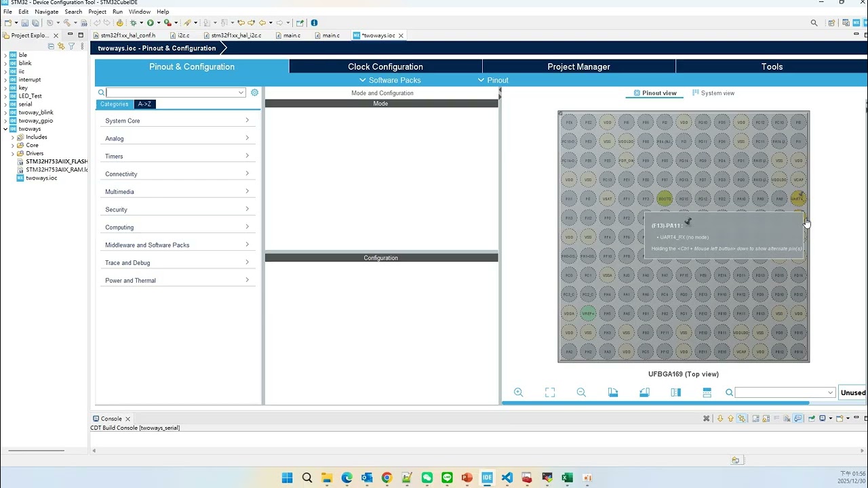This screenshot has height=488, width=868.
Task: Click the best fit pinout icon
Action: [550, 392]
